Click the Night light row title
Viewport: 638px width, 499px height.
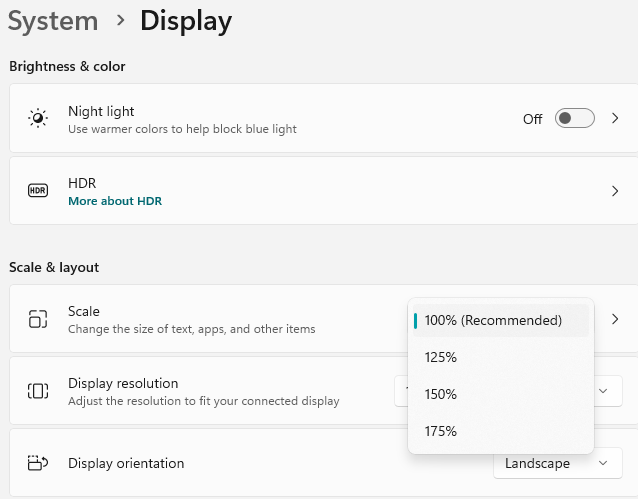101,111
